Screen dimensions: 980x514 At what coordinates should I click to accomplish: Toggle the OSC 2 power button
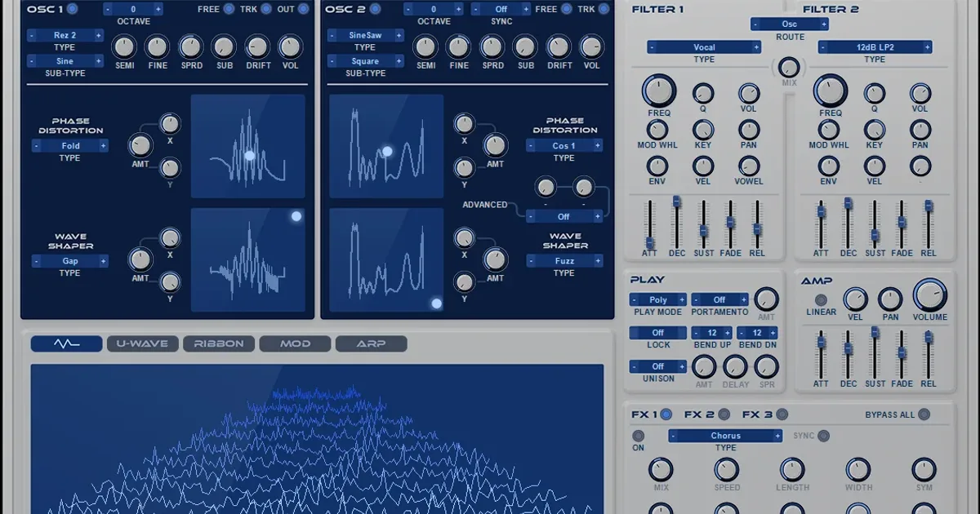375,9
